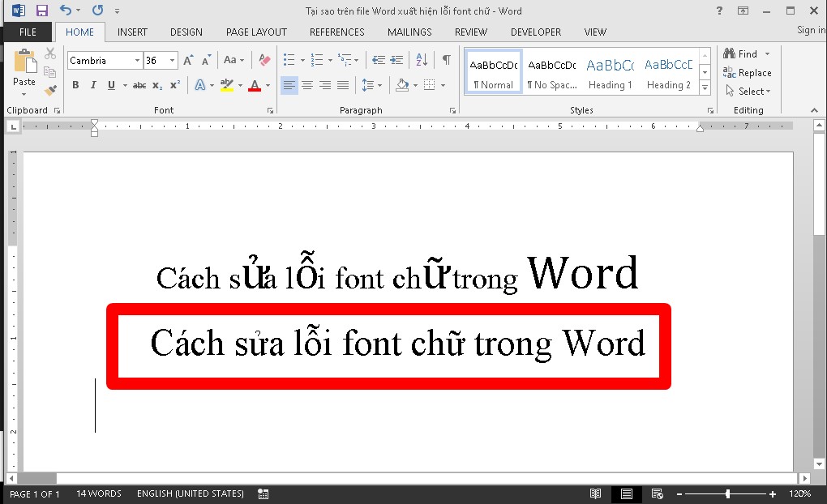Click the vertical scrollbar thumb
827x504 pixels.
click(819, 183)
